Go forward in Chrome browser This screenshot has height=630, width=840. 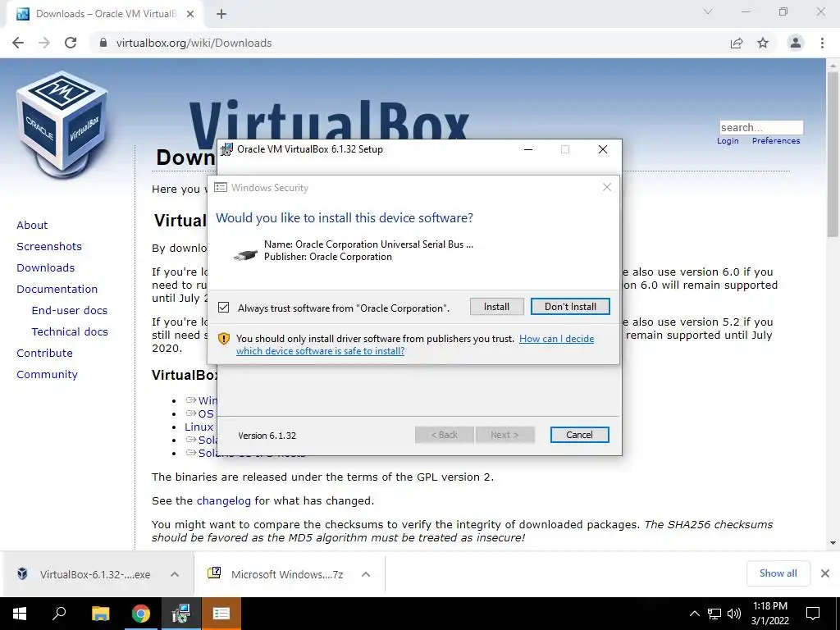point(44,43)
